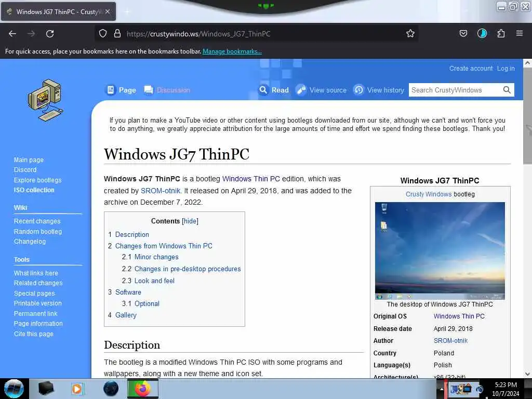532x399 pixels.
Task: Open the Pocket save icon
Action: tap(463, 34)
